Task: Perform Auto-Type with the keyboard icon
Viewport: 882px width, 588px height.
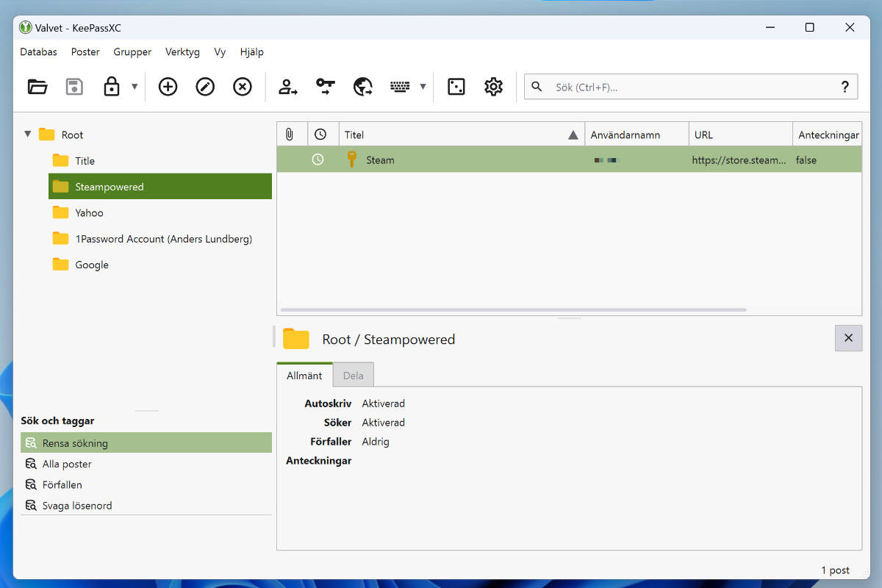Action: click(x=400, y=87)
